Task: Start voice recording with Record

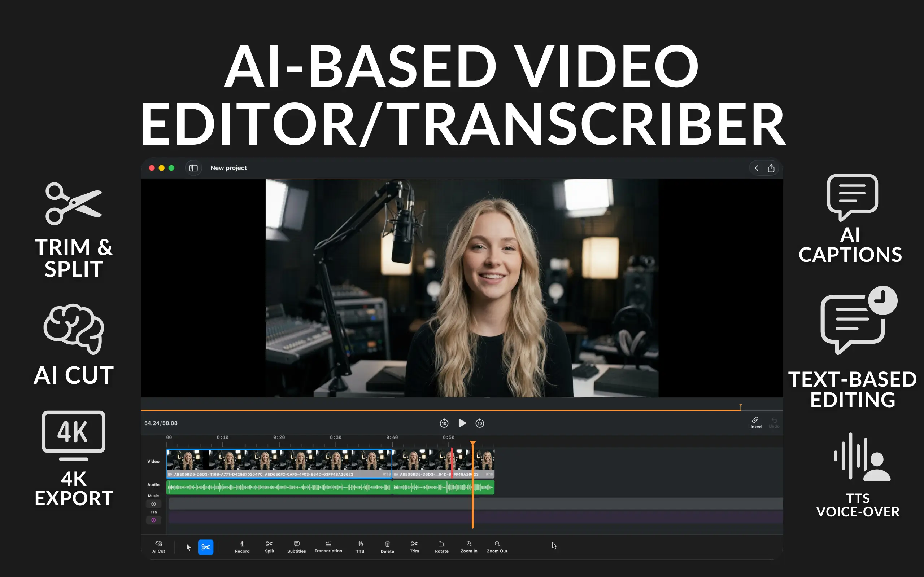Action: tap(242, 546)
